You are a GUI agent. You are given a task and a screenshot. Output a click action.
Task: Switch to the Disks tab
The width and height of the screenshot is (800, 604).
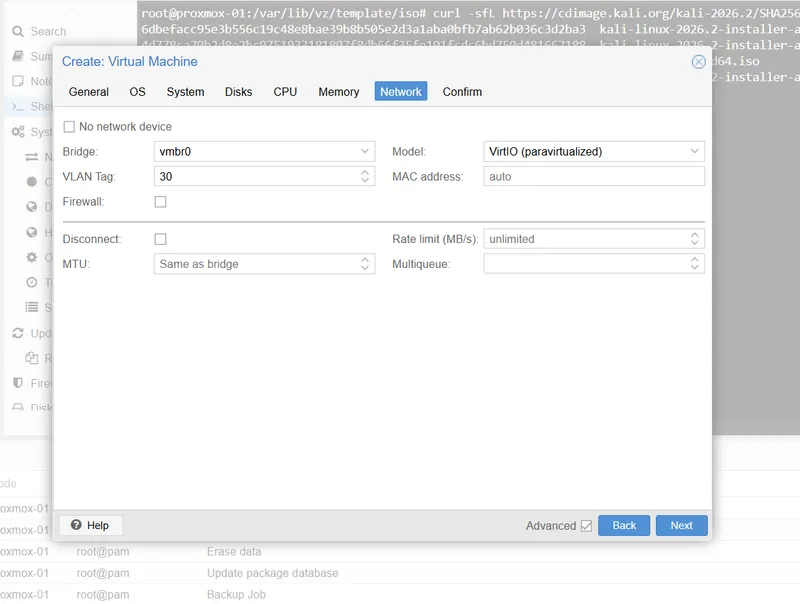pos(238,92)
